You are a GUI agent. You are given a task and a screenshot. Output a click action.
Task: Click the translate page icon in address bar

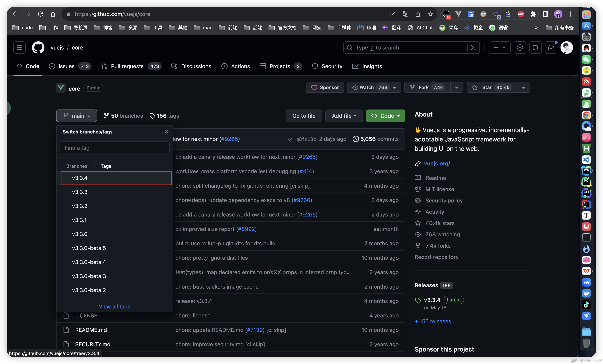pos(405,14)
